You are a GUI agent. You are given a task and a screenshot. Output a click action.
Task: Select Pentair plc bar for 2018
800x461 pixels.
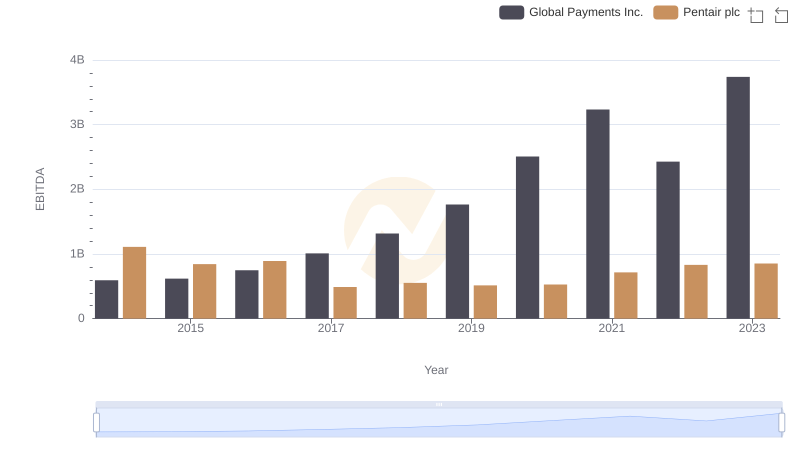click(415, 301)
